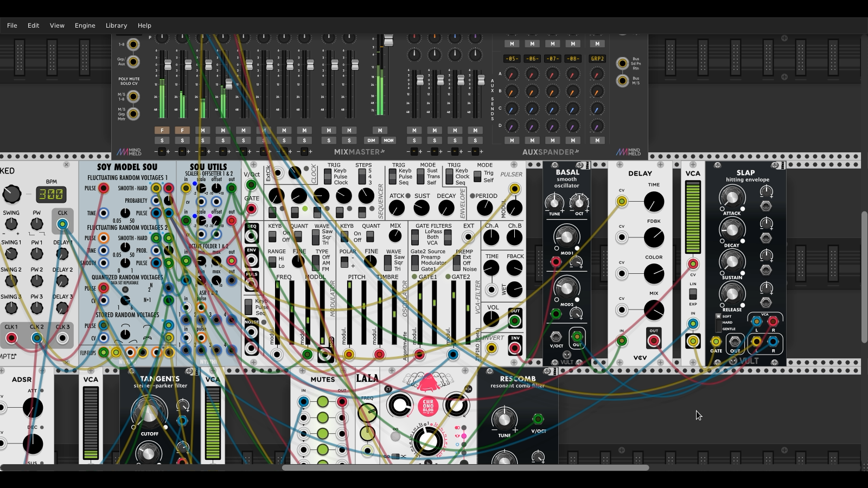Click the CLK 3 output jack
868x488 pixels.
click(63, 338)
